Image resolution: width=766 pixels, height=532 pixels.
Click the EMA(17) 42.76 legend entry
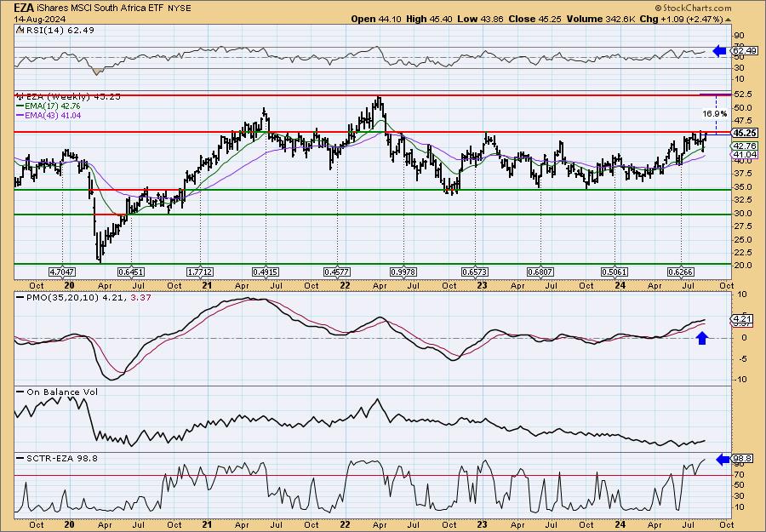[49, 106]
